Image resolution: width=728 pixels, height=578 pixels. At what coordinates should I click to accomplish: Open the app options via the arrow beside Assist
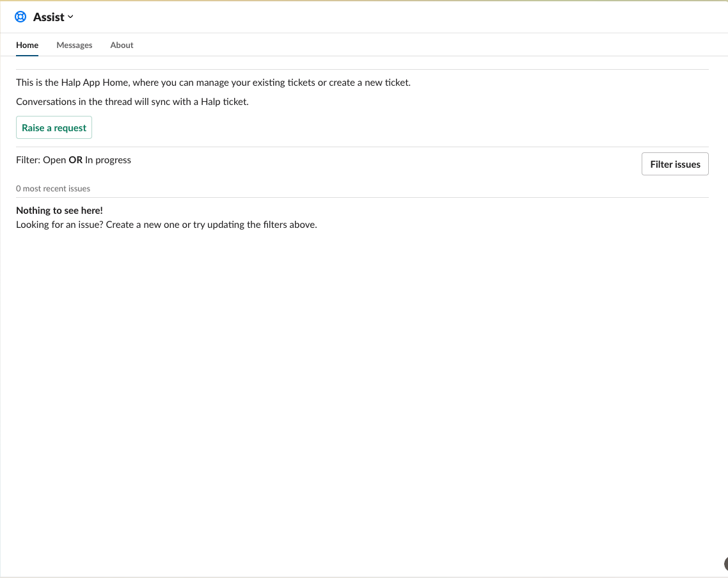tap(70, 17)
